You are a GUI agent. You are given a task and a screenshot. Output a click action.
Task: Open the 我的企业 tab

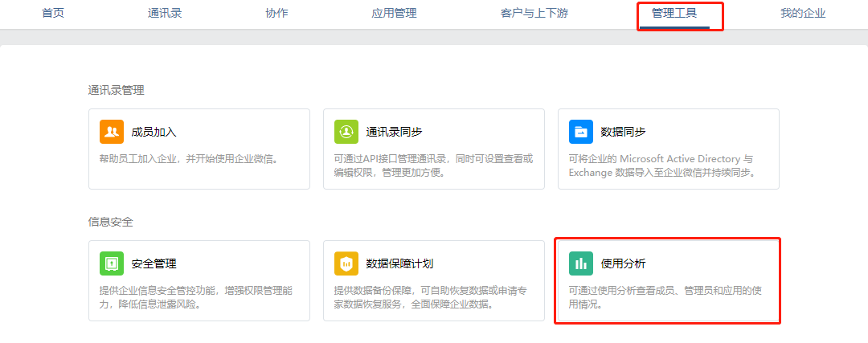803,14
